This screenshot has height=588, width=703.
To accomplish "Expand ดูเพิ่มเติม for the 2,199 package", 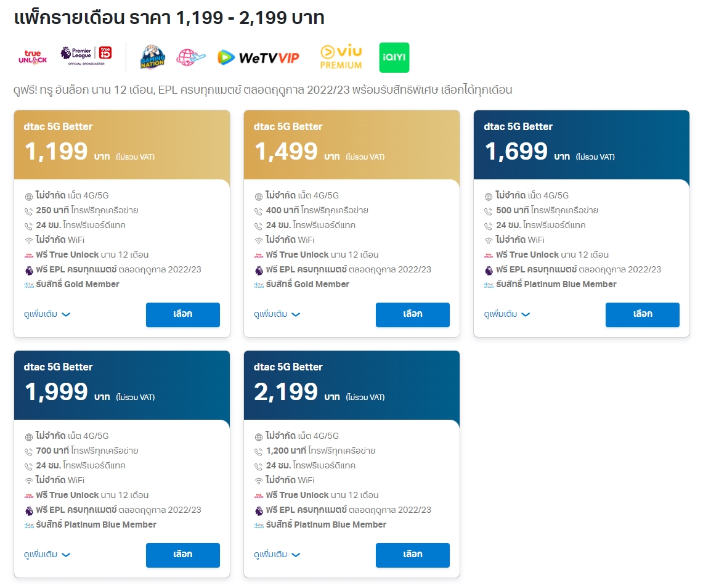I will point(277,554).
